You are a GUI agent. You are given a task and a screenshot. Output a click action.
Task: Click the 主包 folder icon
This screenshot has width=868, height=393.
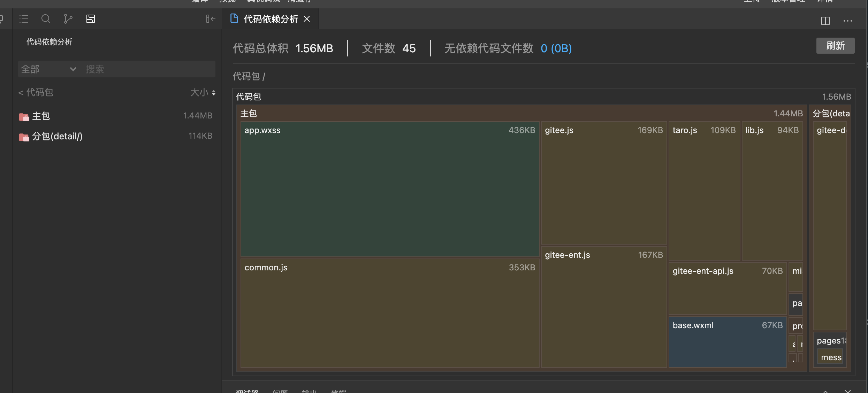pyautogui.click(x=24, y=117)
